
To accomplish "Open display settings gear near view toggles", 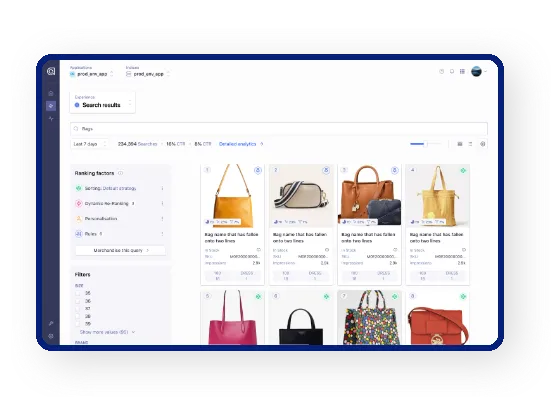I will 483,144.
